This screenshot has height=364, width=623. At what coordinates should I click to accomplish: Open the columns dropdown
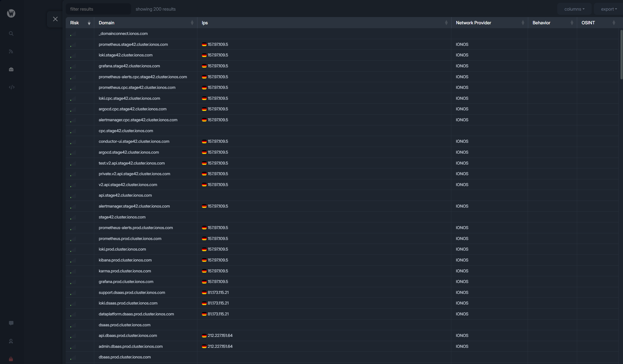click(x=574, y=9)
